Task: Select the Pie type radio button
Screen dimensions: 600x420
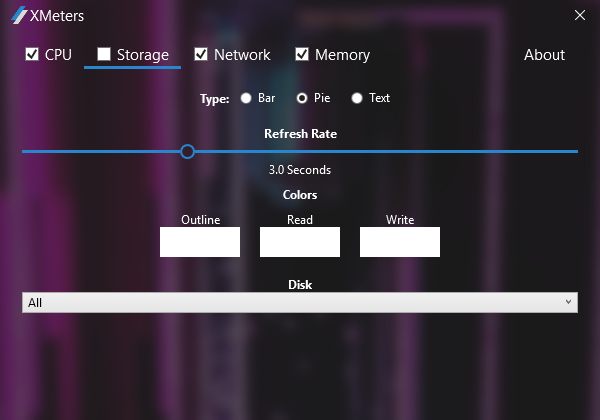Action: tap(302, 98)
